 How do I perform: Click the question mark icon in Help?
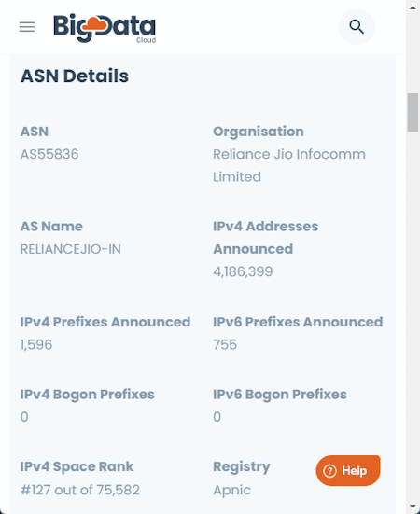(x=329, y=471)
